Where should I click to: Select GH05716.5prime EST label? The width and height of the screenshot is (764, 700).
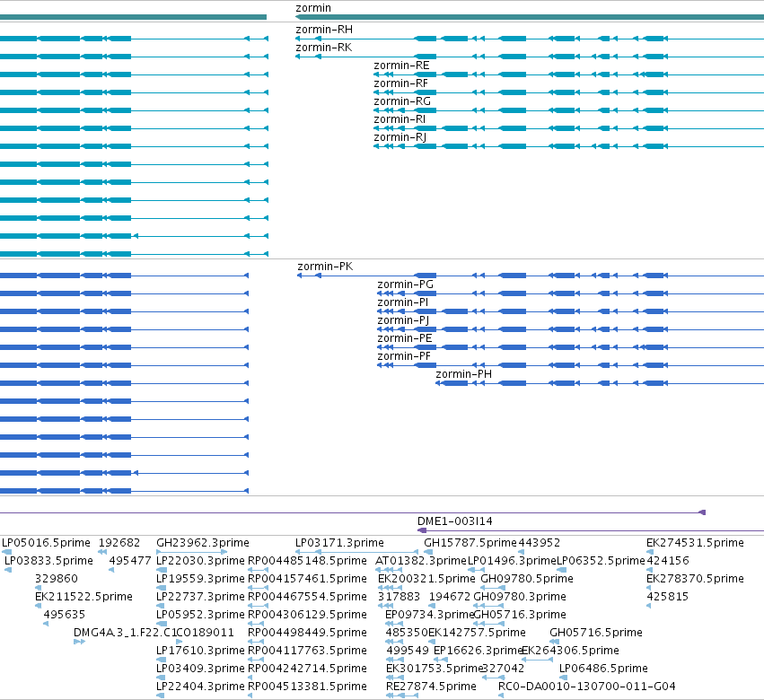[x=596, y=633]
